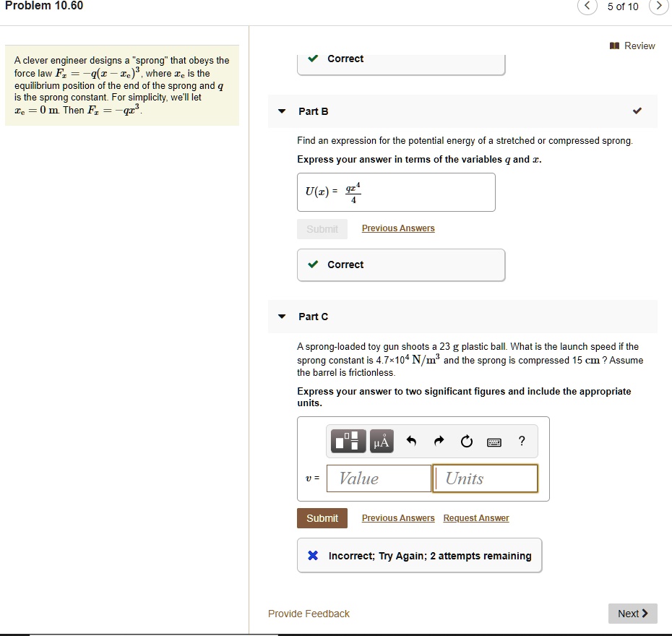The image size is (672, 636).
Task: Open the math templates palette
Action: pyautogui.click(x=349, y=441)
